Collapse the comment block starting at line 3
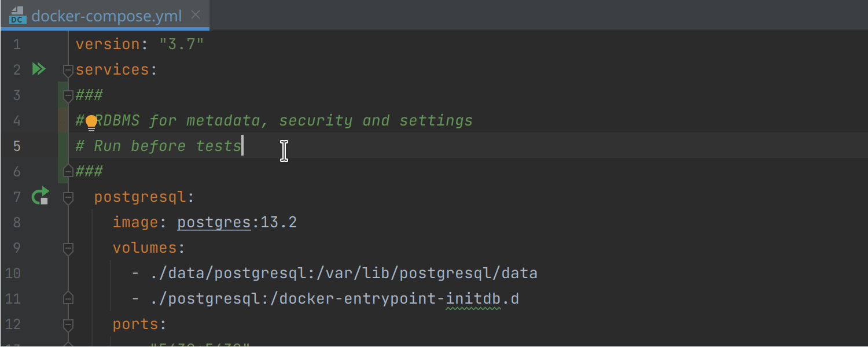 click(68, 95)
